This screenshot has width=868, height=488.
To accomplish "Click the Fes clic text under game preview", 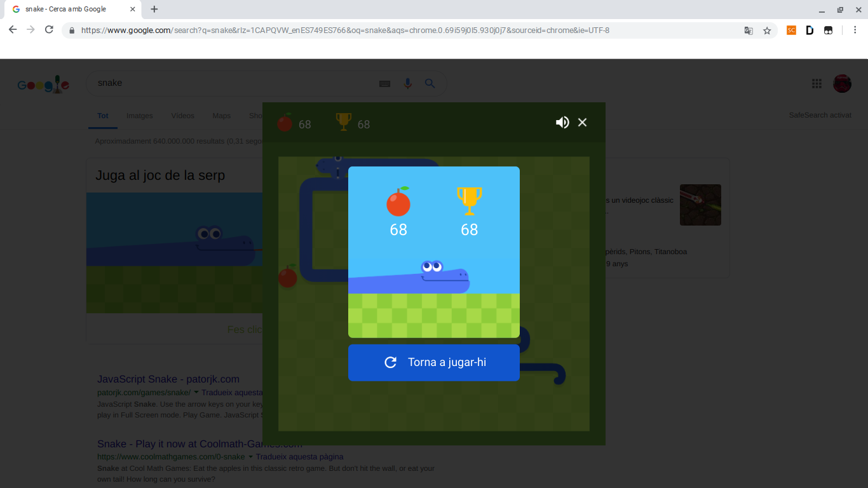I will point(245,330).
